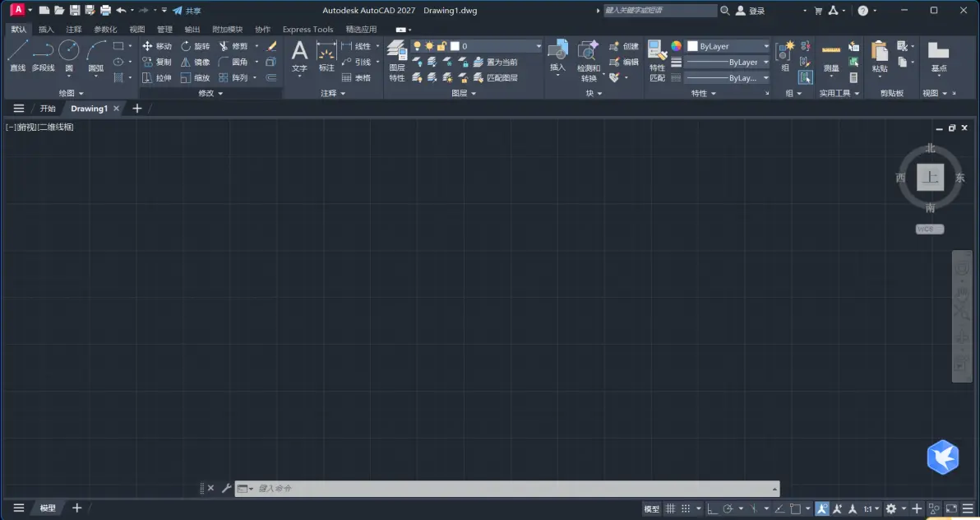Screen dimensions: 980x520
Task: Click the Insert block (插入) icon
Action: (557, 56)
